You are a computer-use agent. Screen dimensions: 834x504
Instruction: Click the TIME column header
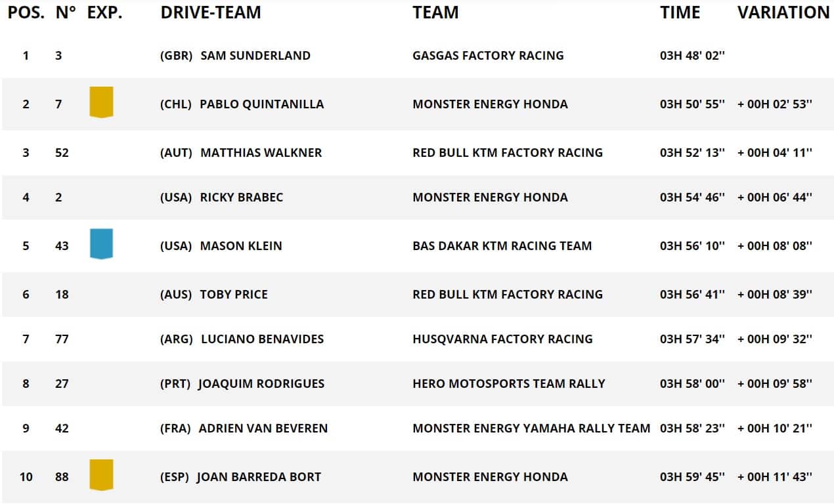click(x=680, y=12)
